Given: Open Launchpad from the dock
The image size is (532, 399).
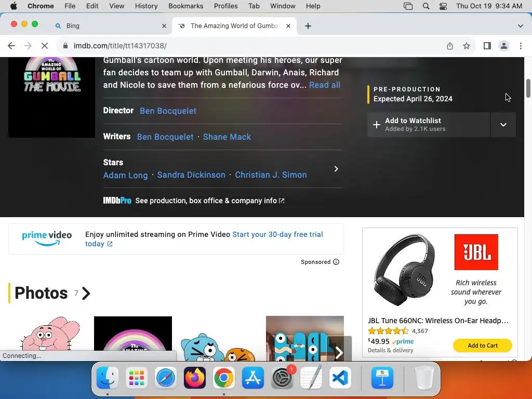Looking at the screenshot, I should [137, 378].
